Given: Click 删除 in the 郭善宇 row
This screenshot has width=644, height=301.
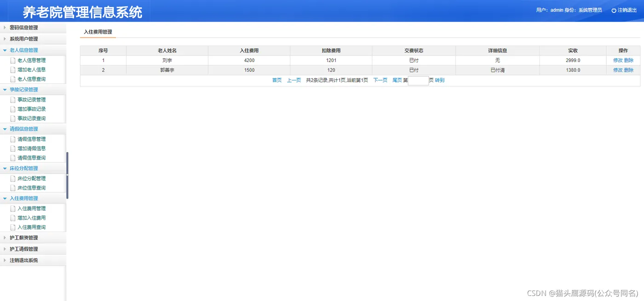Looking at the screenshot, I should click(x=629, y=70).
